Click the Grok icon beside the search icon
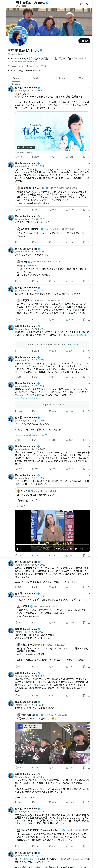Image resolution: width=98 pixels, height=868 pixels. 81,4
